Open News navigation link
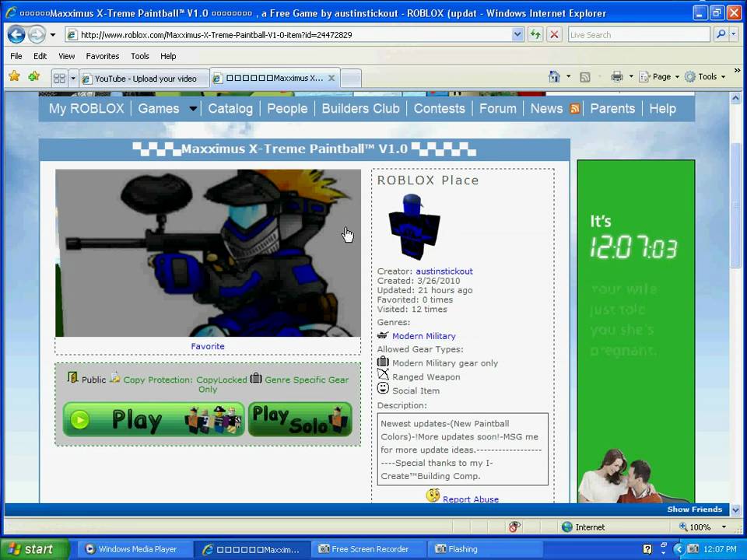 546,109
